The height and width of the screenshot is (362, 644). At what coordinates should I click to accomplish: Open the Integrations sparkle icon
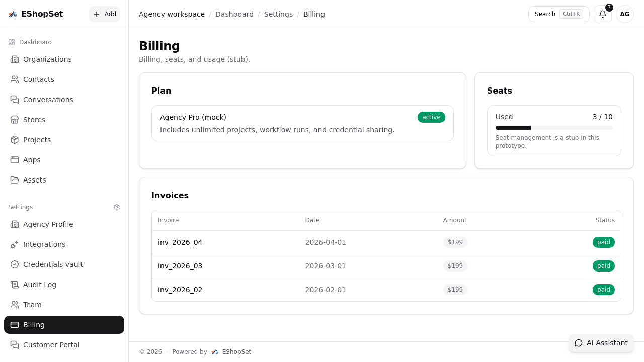tap(14, 244)
